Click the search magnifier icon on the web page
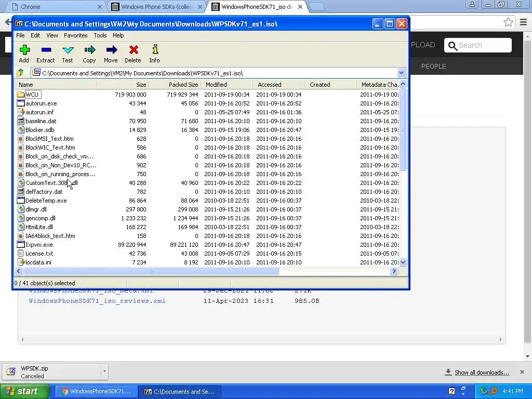This screenshot has height=399, width=532. 453,46
